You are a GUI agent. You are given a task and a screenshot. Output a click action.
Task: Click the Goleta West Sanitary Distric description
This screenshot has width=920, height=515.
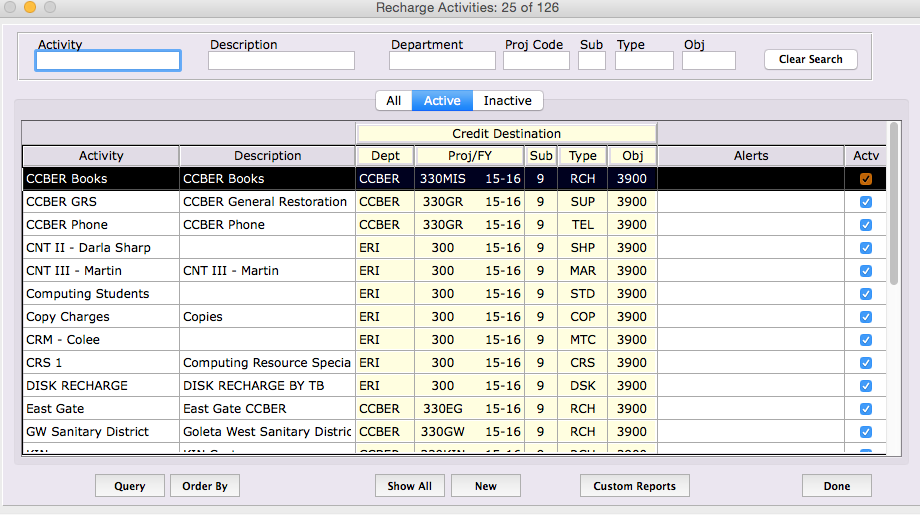pos(267,432)
